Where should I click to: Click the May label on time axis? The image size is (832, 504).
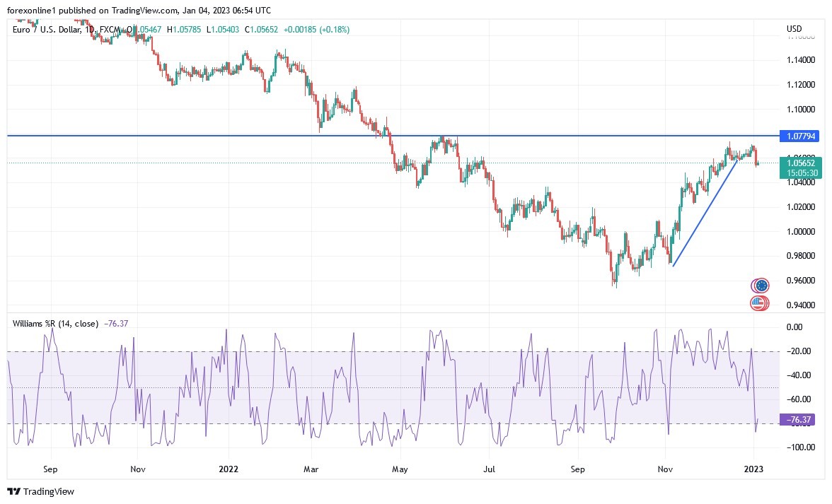click(x=400, y=469)
